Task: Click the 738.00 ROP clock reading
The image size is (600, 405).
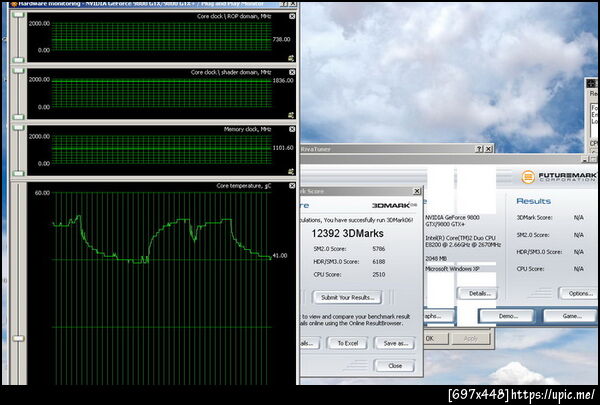Action: pos(282,39)
